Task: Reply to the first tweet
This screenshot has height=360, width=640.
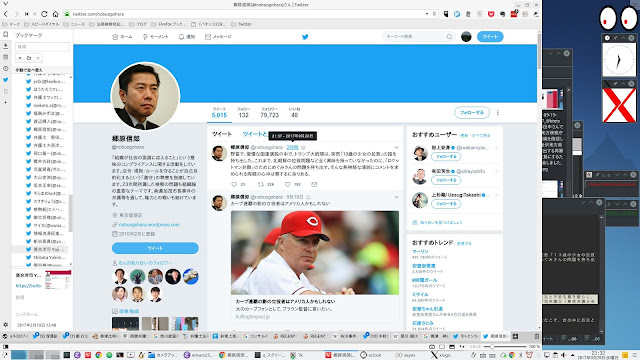Action: [234, 184]
